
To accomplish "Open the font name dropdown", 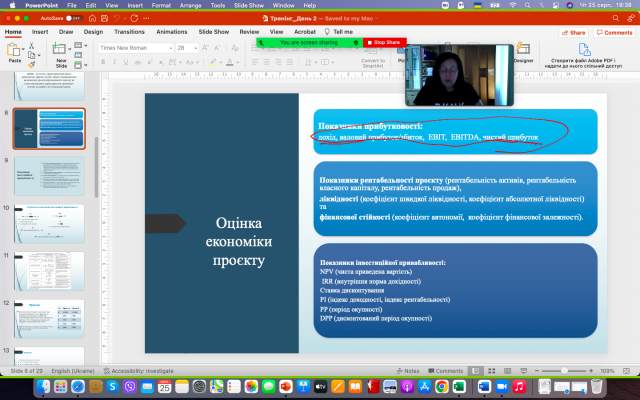I will point(171,48).
